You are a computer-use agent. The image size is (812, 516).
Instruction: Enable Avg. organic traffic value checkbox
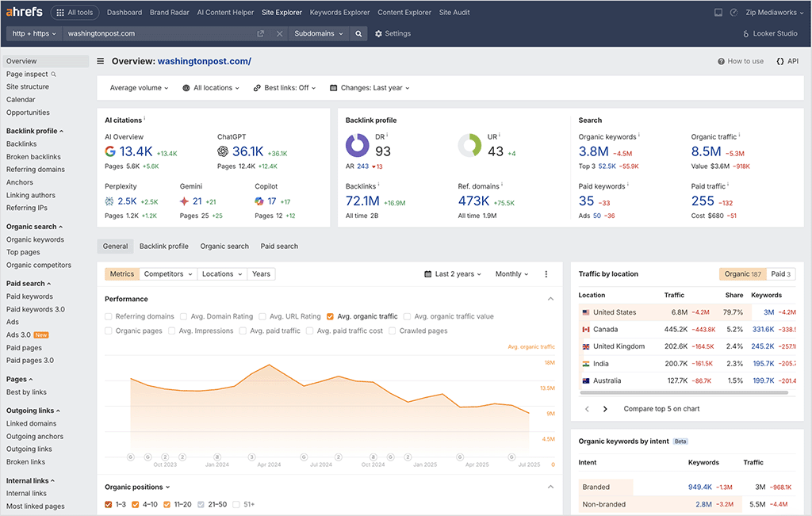coord(407,316)
